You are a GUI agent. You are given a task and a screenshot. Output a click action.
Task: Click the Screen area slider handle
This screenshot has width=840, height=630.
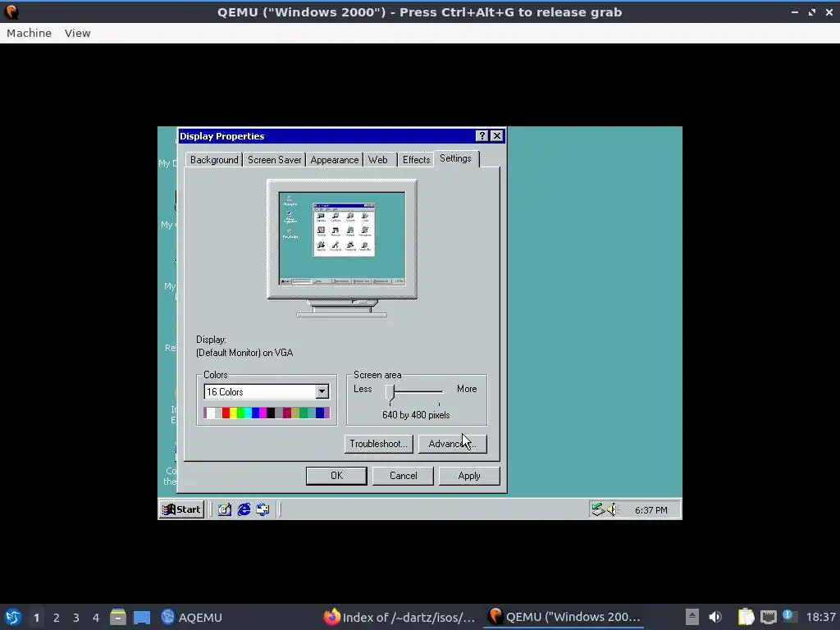pos(390,393)
